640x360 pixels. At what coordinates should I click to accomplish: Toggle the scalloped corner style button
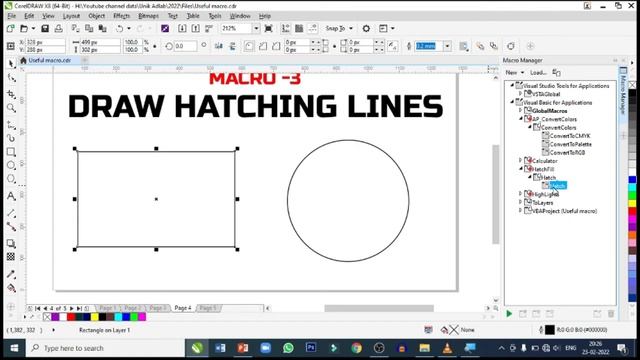[x=263, y=46]
